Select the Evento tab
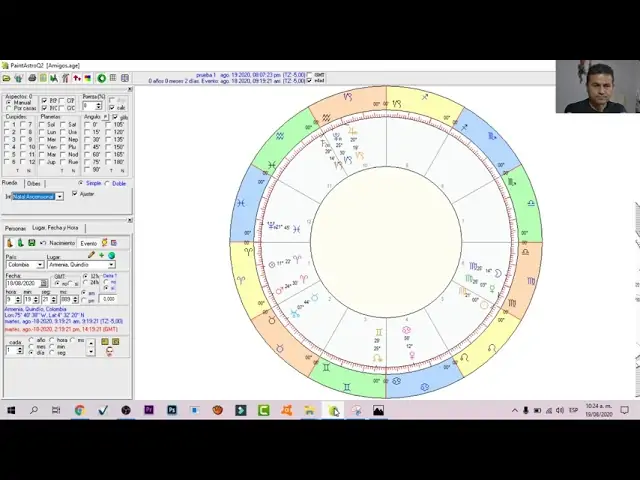Image resolution: width=640 pixels, height=480 pixels. (x=89, y=243)
